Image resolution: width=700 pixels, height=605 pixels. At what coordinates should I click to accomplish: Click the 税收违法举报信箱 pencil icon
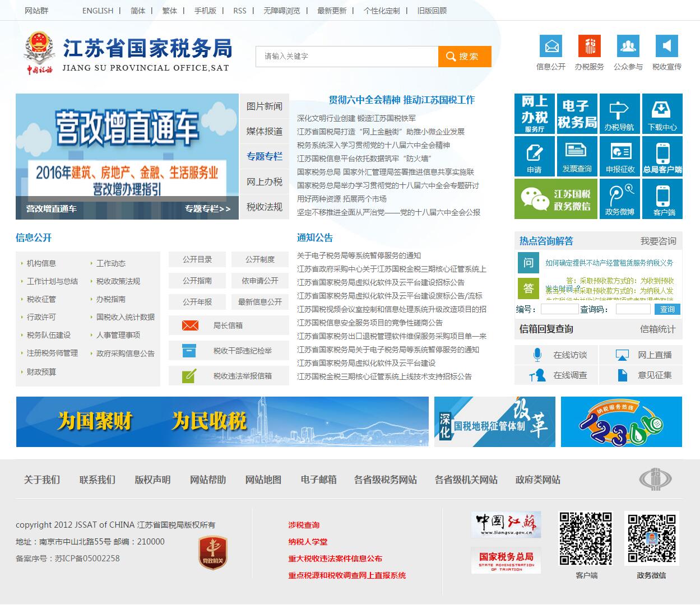tap(189, 375)
